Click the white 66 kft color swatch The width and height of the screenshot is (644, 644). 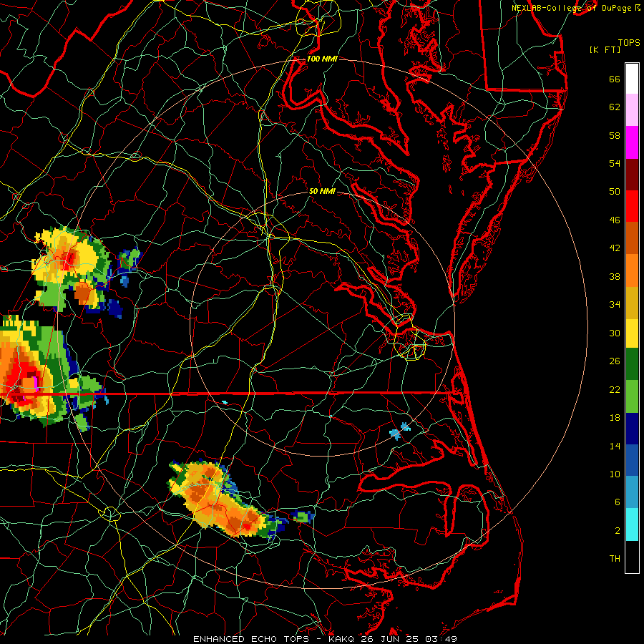632,79
